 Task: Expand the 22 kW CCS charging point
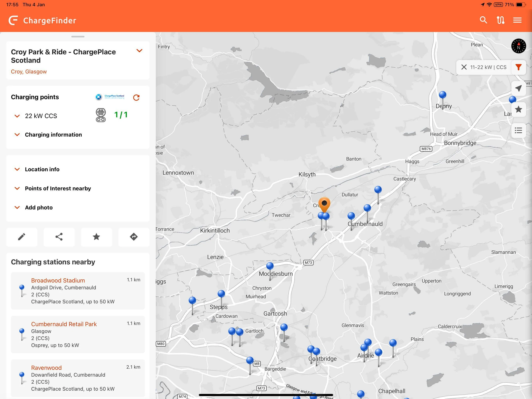point(17,116)
